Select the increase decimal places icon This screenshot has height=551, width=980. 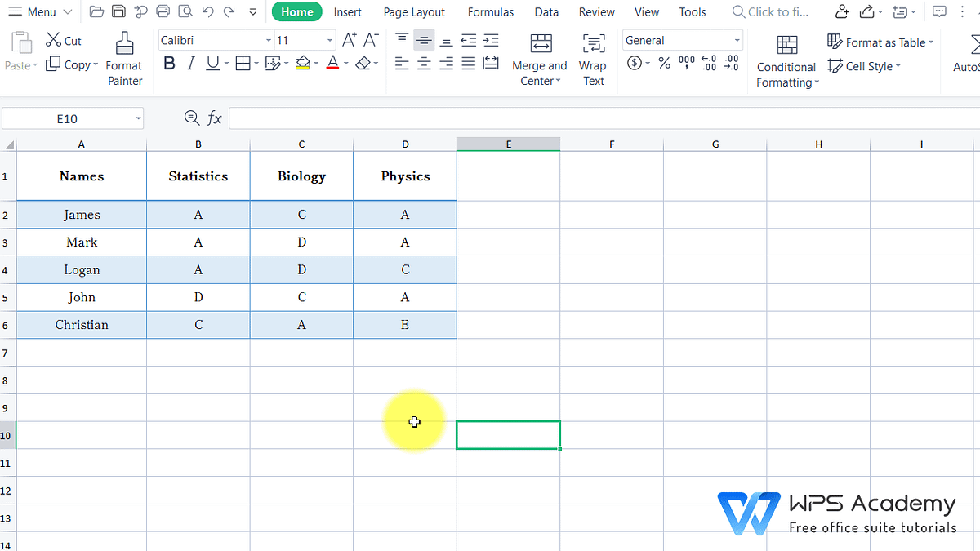coord(708,63)
